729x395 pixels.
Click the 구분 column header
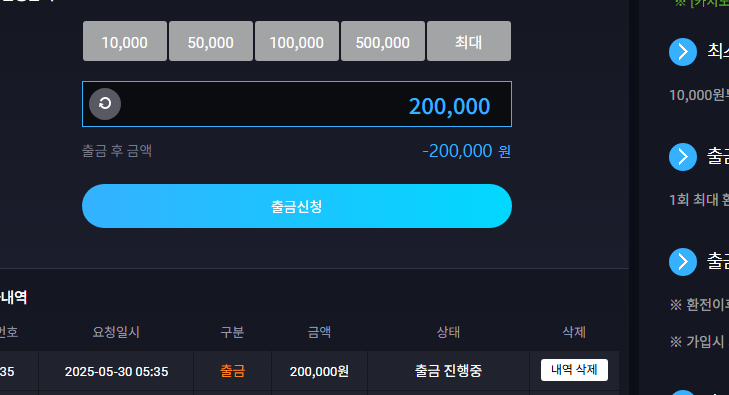(x=232, y=332)
